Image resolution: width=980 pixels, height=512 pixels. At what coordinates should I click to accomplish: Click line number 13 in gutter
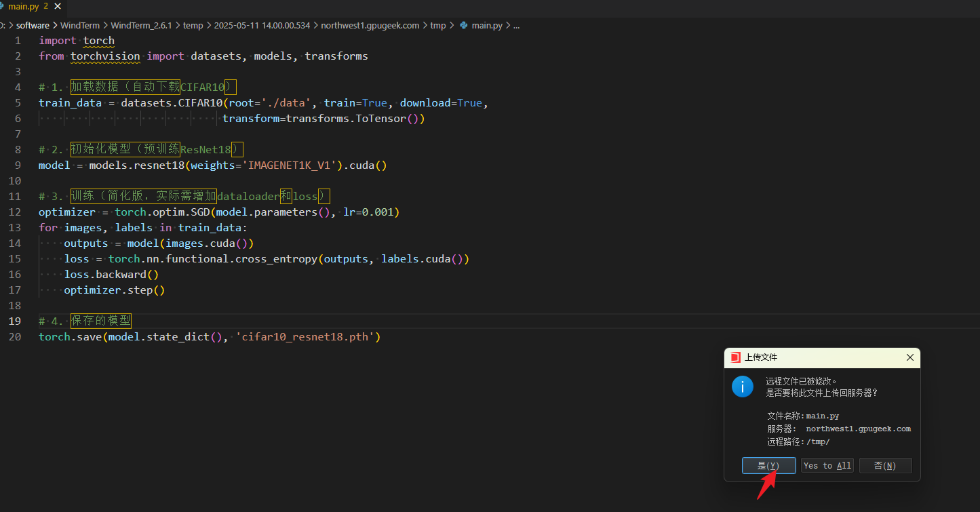tap(15, 228)
